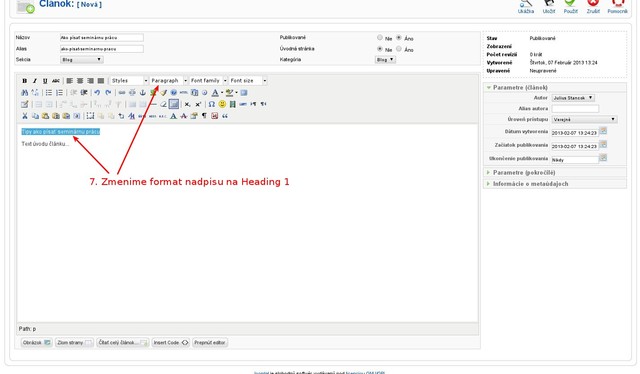Screen dimensions: 640x374
Task: Select Áno for Úvodná stránka
Action: 399,49
